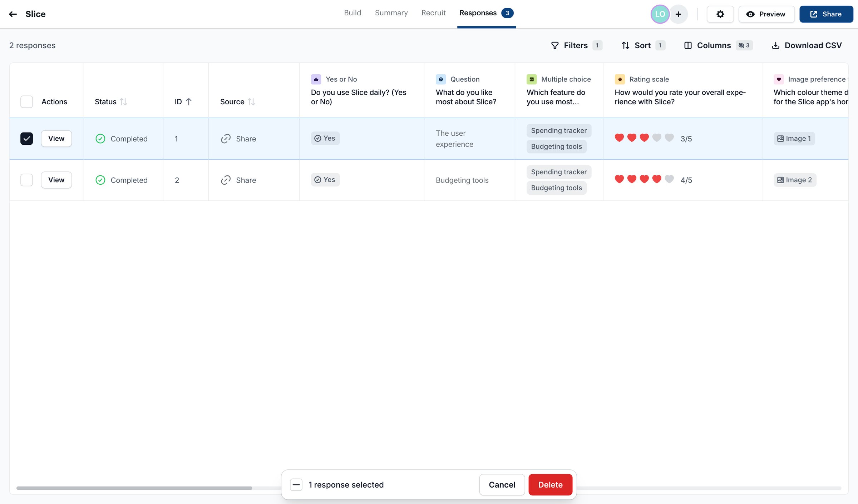Switch to the Recruit tab
The image size is (858, 504).
433,13
